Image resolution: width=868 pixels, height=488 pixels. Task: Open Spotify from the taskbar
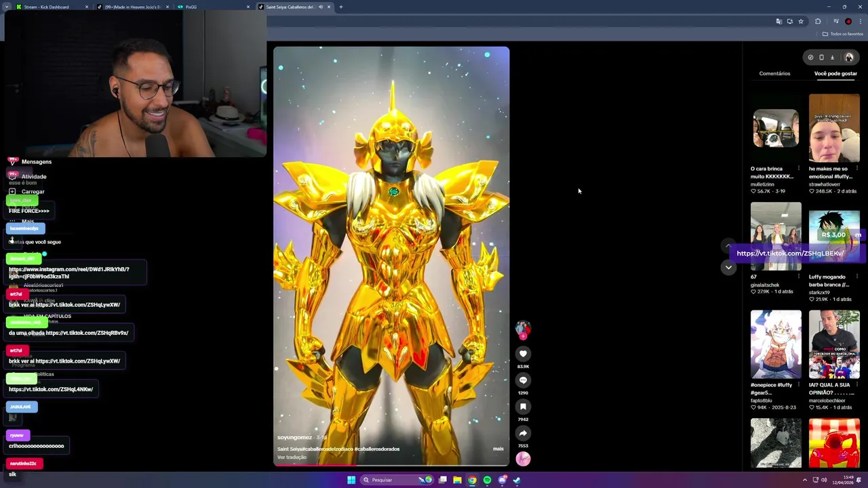pyautogui.click(x=487, y=480)
